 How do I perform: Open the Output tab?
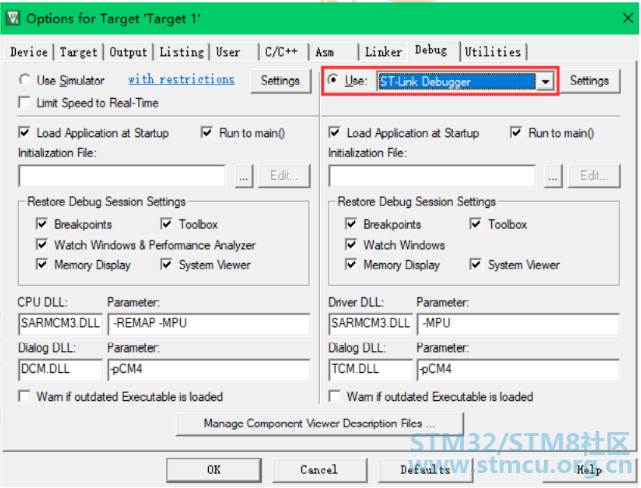pos(128,52)
